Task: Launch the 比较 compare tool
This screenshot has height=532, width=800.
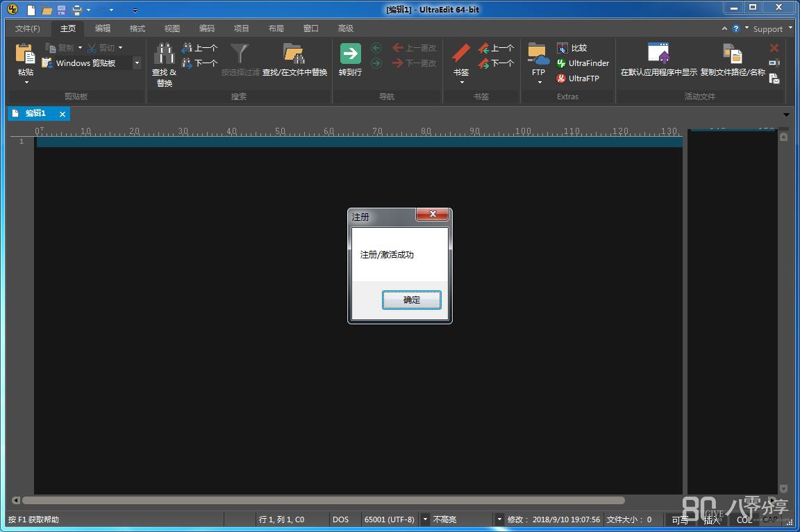Action: pyautogui.click(x=572, y=48)
